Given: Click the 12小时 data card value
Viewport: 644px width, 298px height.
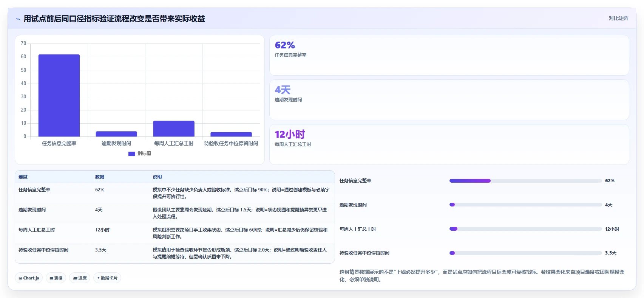Looking at the screenshot, I should (290, 135).
